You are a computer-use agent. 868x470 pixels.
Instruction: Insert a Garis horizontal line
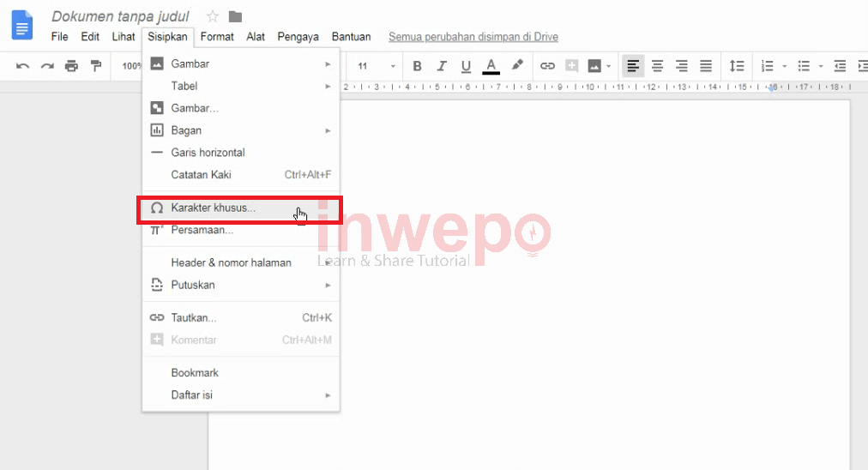point(241,153)
